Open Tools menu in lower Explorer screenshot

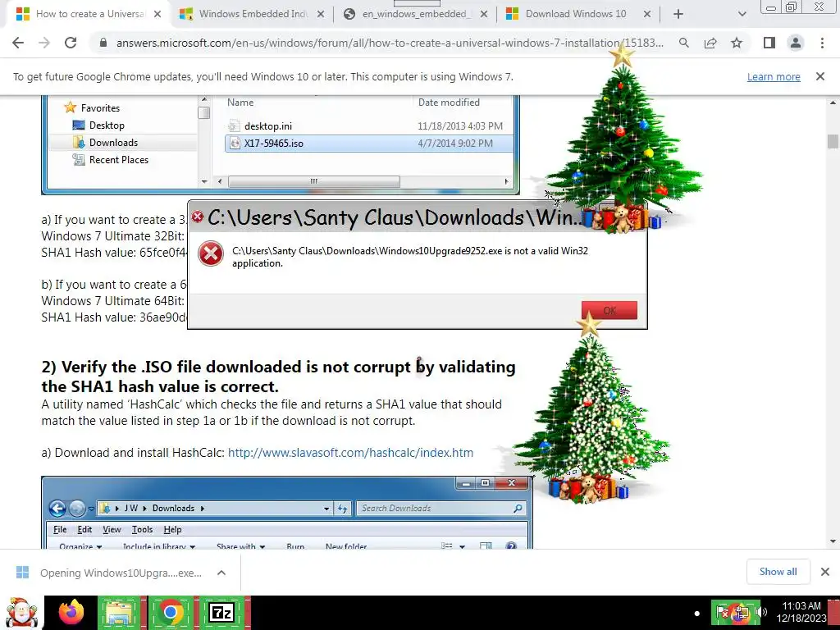tap(142, 529)
